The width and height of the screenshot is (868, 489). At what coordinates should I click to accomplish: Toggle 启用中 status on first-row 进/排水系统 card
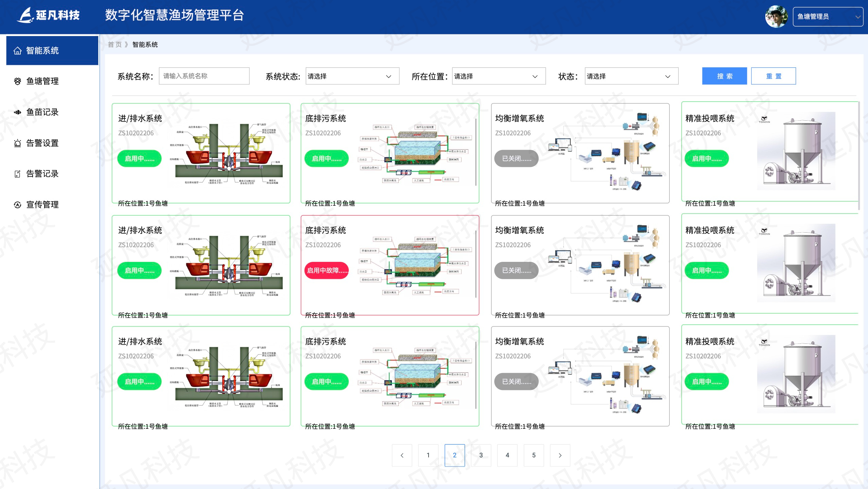point(139,158)
